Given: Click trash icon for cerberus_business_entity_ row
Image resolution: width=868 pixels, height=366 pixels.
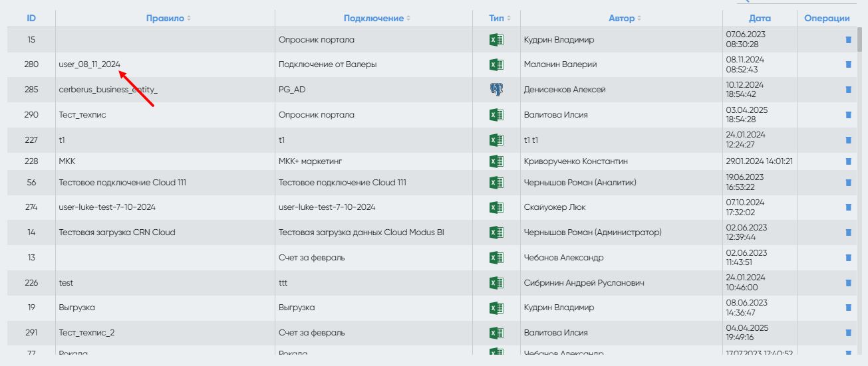Looking at the screenshot, I should pos(848,90).
